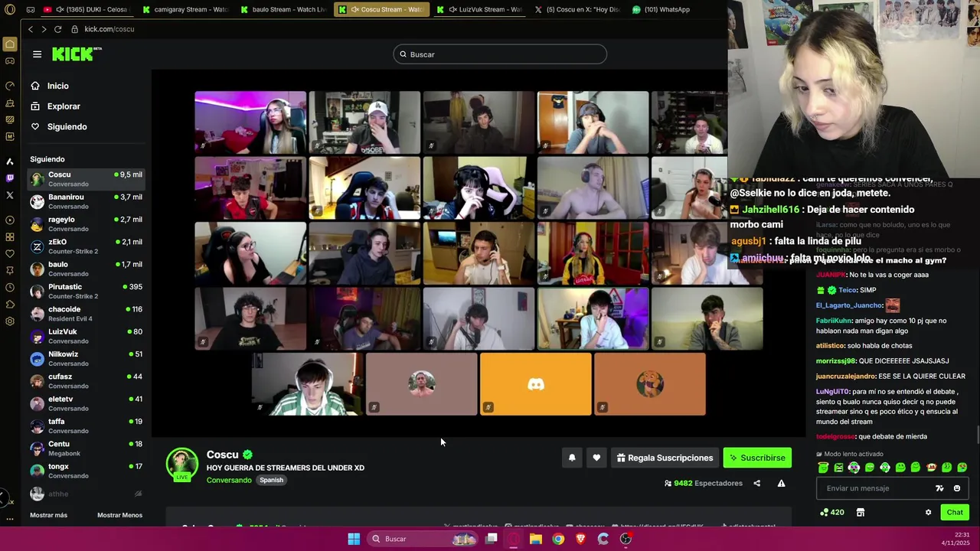This screenshot has width=980, height=551.
Task: Open the 7TV emote picker
Action: coord(939,488)
